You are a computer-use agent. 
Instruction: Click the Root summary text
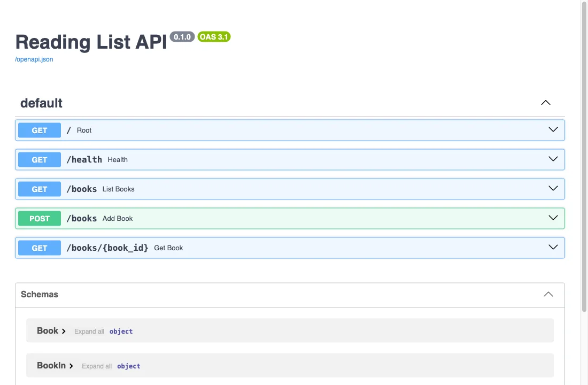click(x=84, y=130)
